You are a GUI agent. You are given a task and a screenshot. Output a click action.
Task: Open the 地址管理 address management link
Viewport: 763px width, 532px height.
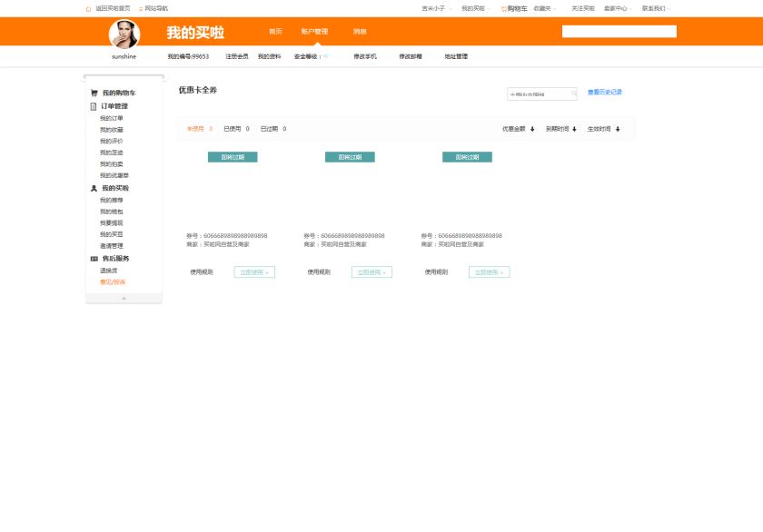click(456, 56)
